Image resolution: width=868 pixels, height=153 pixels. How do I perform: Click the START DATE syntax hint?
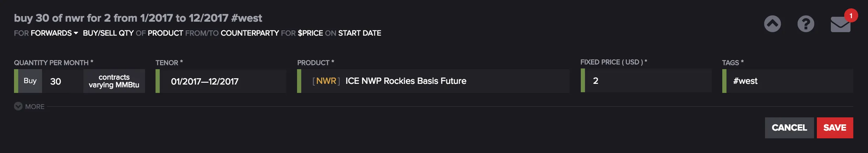[360, 33]
